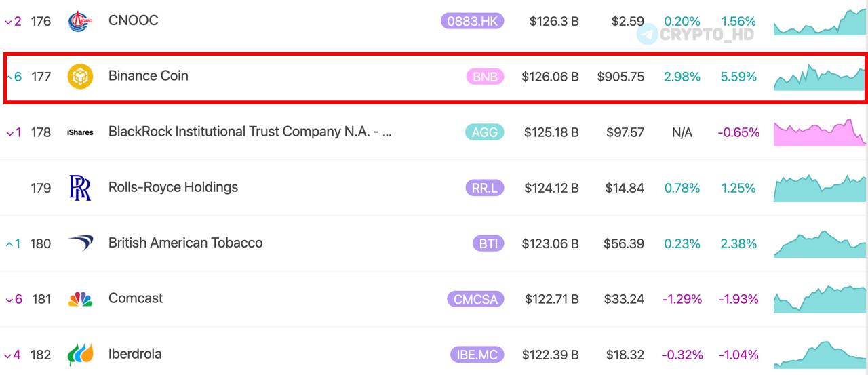Click the Comcast price sparkline chart

[x=820, y=299]
